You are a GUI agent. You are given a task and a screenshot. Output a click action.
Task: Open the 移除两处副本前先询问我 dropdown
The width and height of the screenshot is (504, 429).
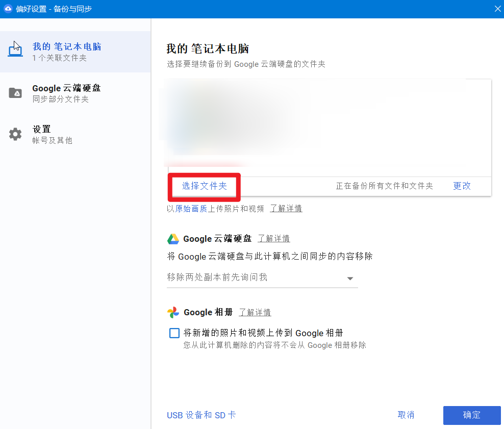[262, 277]
